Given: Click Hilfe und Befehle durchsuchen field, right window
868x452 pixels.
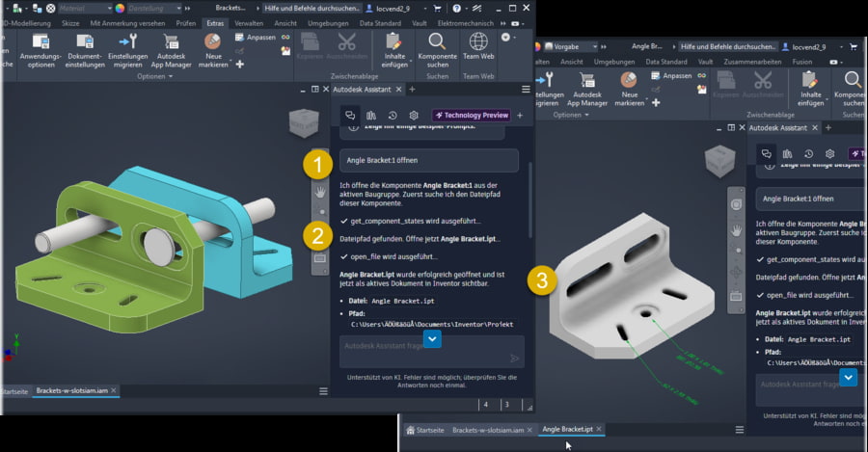Looking at the screenshot, I should 728,46.
